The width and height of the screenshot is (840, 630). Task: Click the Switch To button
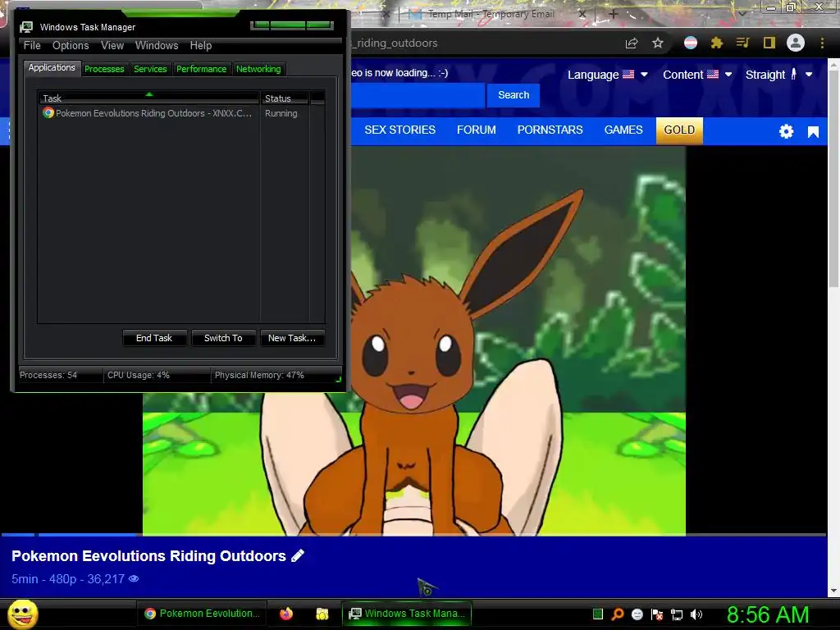tap(223, 338)
